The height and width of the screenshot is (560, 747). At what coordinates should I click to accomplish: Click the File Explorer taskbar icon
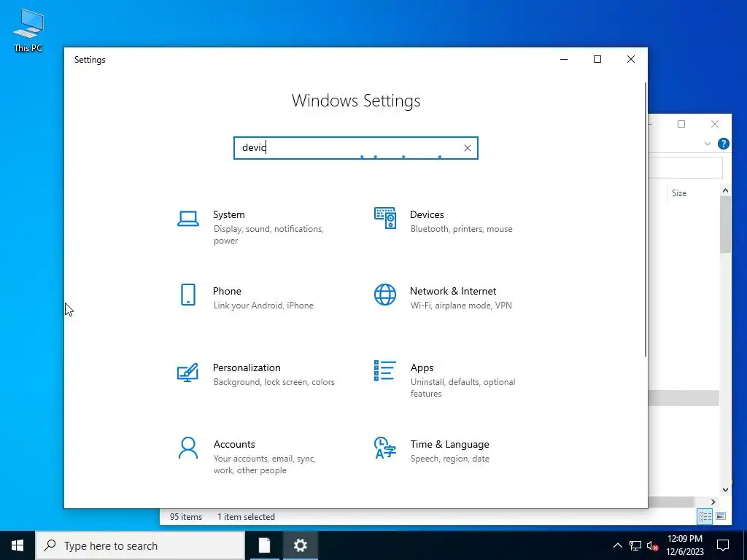[x=264, y=545]
